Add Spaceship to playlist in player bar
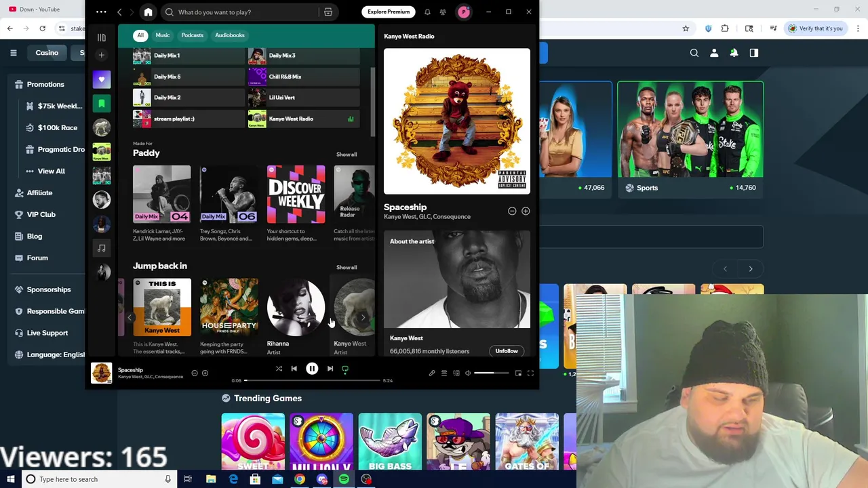The width and height of the screenshot is (868, 488). [205, 373]
